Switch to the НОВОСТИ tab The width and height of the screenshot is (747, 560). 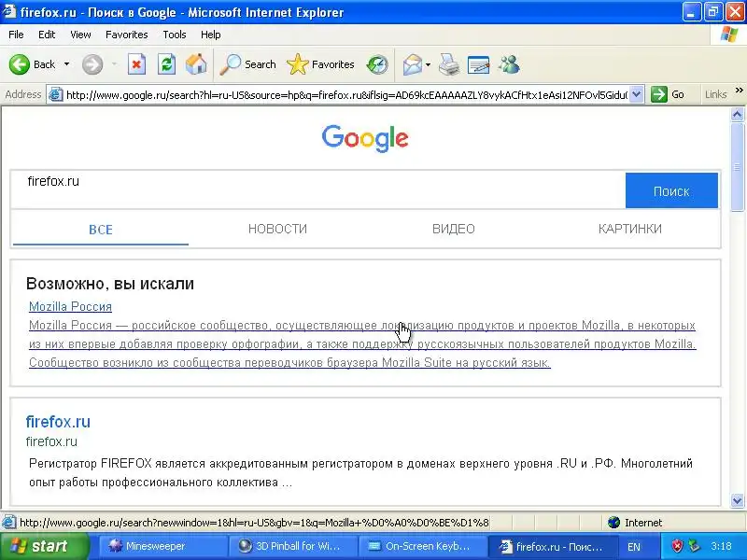(277, 229)
